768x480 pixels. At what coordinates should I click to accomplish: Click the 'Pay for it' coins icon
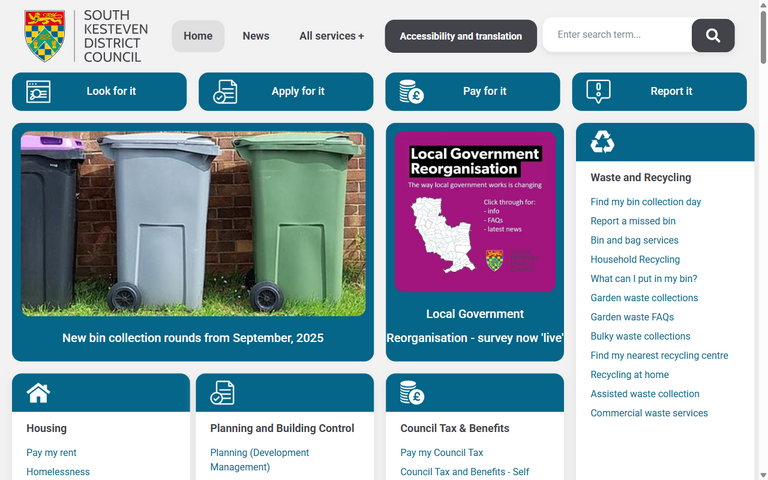click(x=411, y=92)
